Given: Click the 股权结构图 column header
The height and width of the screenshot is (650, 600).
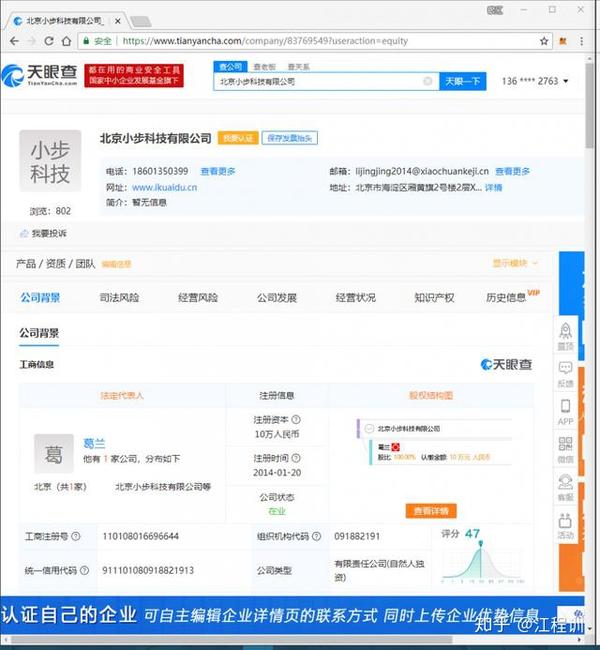Looking at the screenshot, I should (x=431, y=395).
